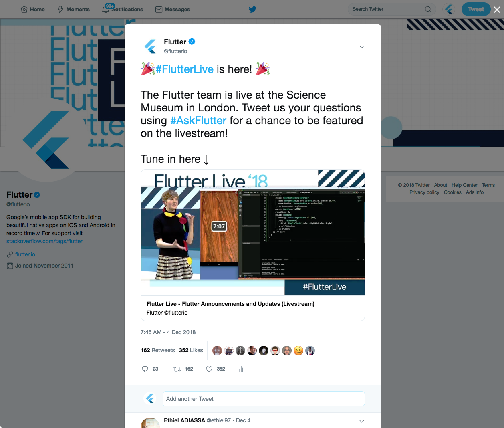This screenshot has height=428, width=504.
Task: Click Flutter avatar beside tweet header
Action: click(x=151, y=46)
